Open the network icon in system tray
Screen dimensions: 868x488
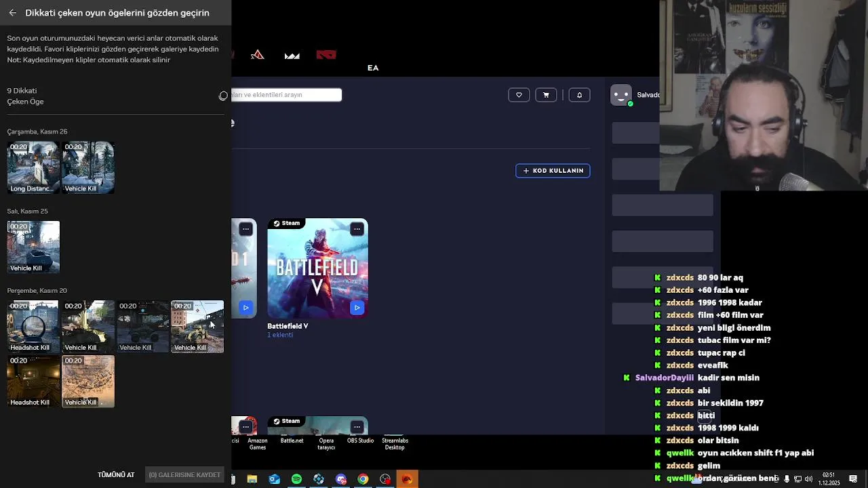[797, 479]
